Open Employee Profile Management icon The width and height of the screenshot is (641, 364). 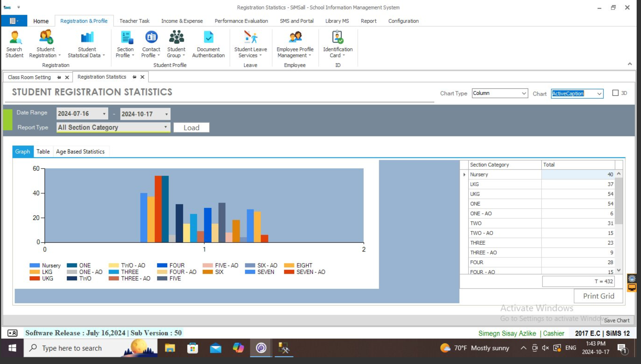click(x=295, y=44)
